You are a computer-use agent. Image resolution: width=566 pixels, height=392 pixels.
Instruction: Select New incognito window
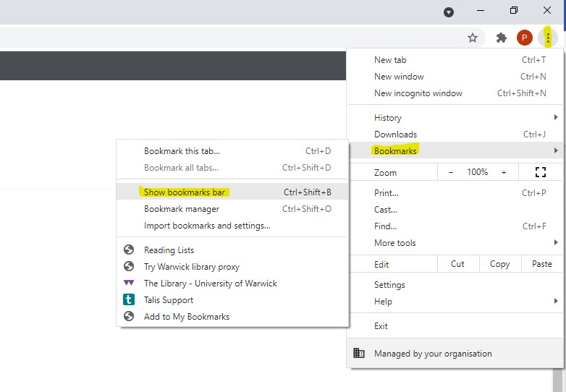pyautogui.click(x=418, y=93)
